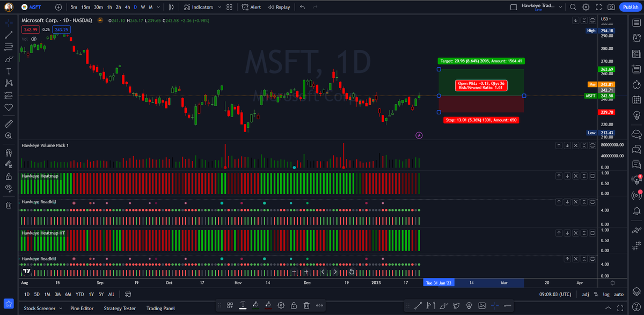Open the layout setup square icon
This screenshot has height=315, width=644.
(514, 7)
